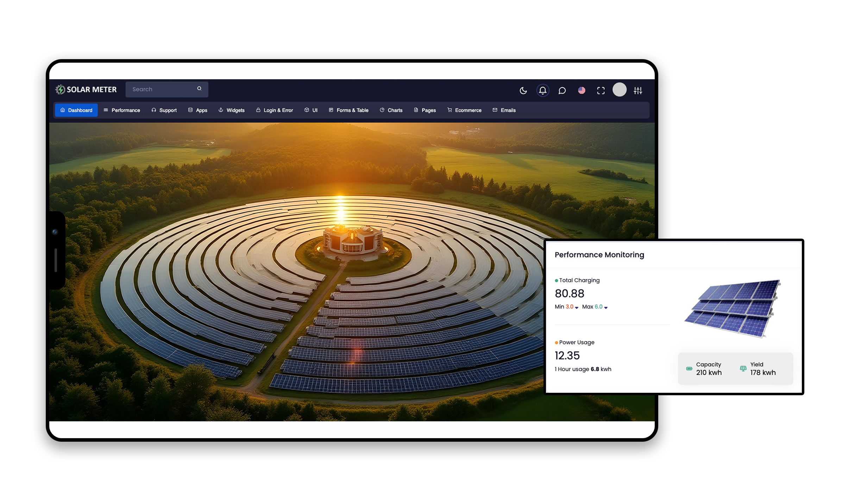
Task: Open settings sliders icon
Action: tap(638, 90)
